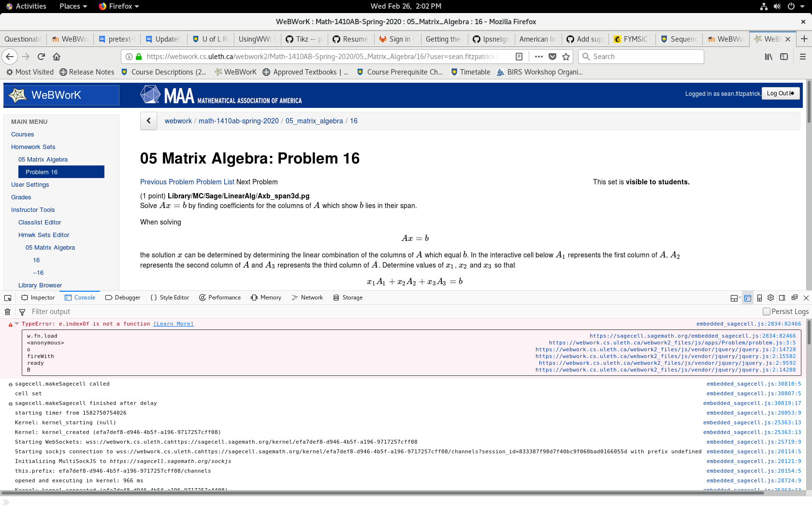This screenshot has height=508, width=812.
Task: Toggle the split console button
Action: tap(748, 298)
